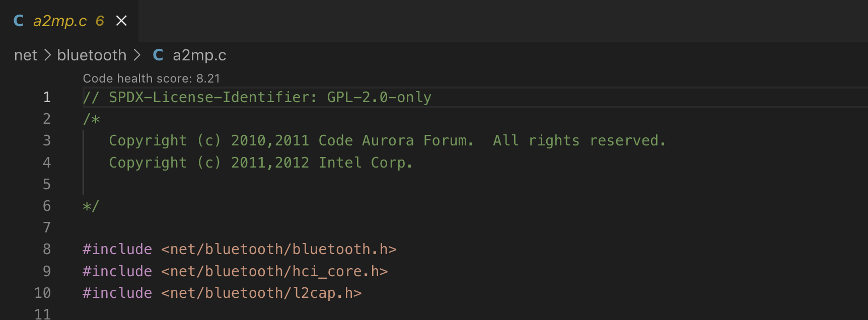Click the bluetooth.h include path text
Screen dimensions: 868x320
pos(278,249)
